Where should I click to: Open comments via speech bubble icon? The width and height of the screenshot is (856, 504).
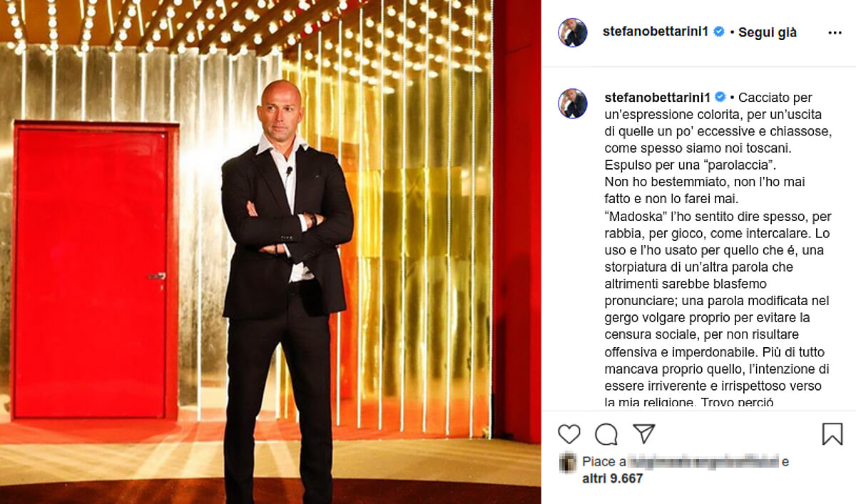606,434
